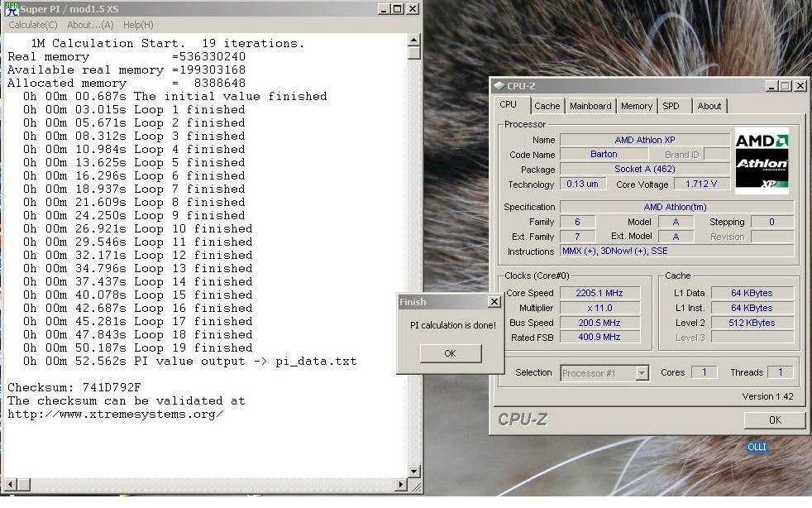Click the Checksum: 741D792F line

[74, 388]
